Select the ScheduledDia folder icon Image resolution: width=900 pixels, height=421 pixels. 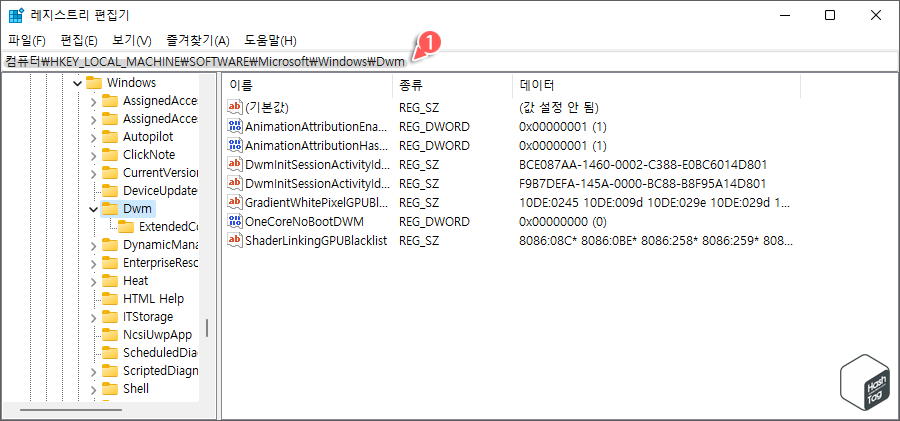point(110,353)
